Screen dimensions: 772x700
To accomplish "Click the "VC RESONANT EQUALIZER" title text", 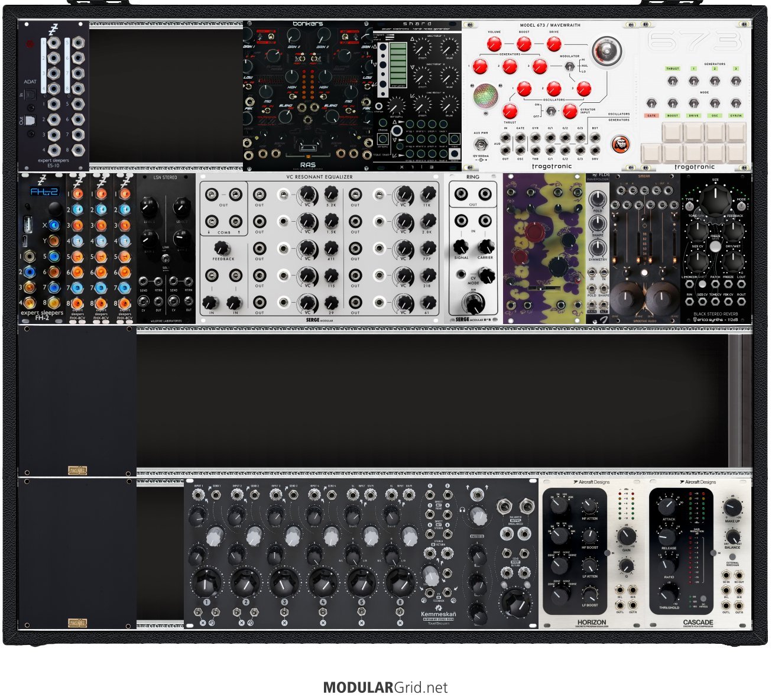I will [319, 177].
